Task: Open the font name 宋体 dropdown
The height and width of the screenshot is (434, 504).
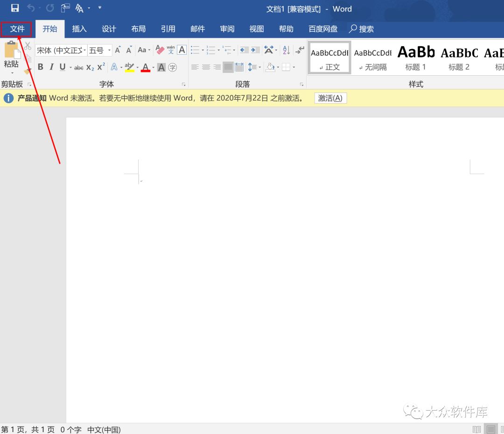Action: [x=84, y=50]
